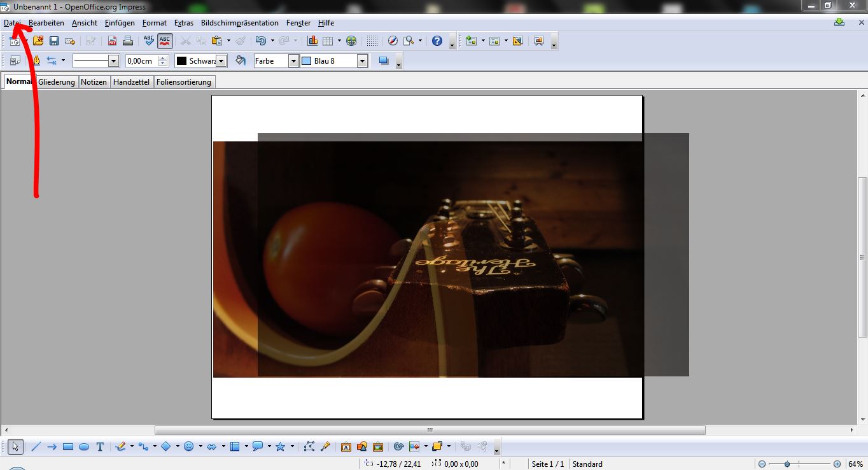Open Fontwork Gallery icon
This screenshot has height=470, width=868.
[346, 447]
